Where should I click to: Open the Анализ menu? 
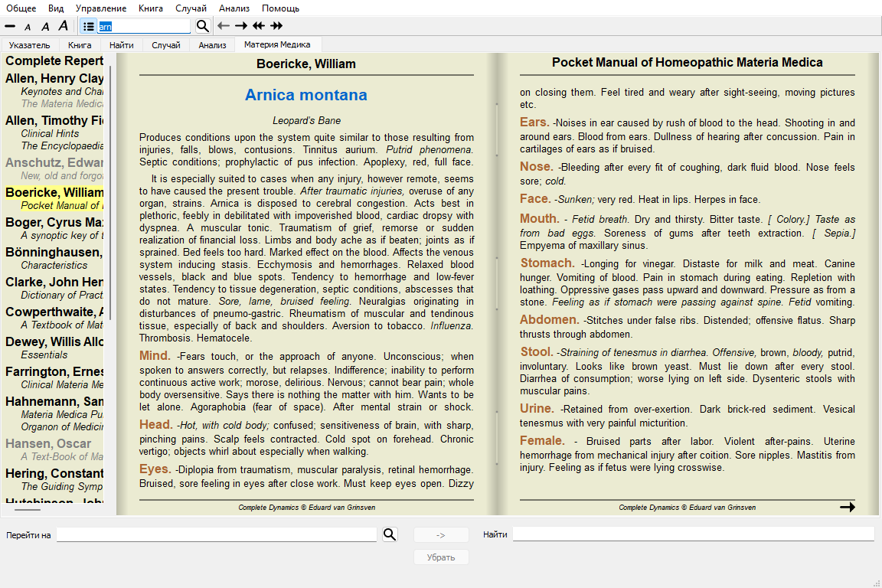tap(234, 8)
